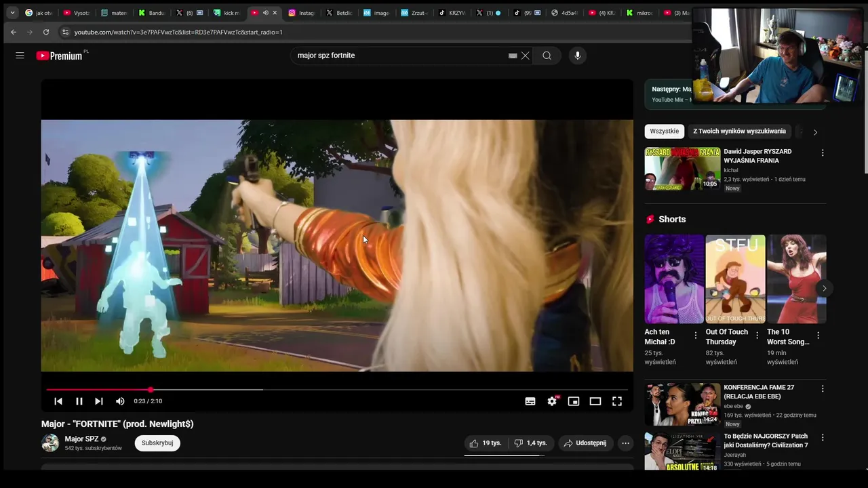
Task: Switch to theater mode
Action: tap(595, 401)
